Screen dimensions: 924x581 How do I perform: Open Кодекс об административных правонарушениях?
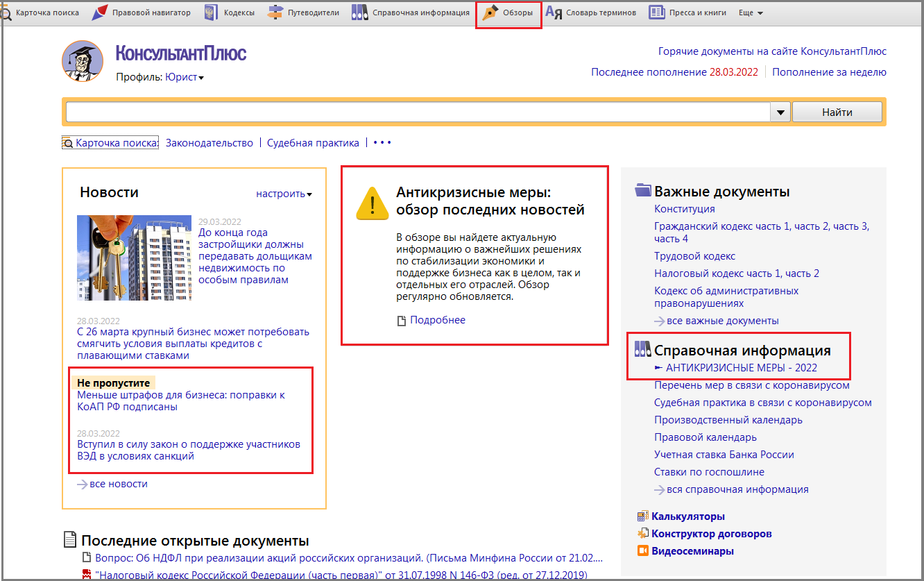726,297
